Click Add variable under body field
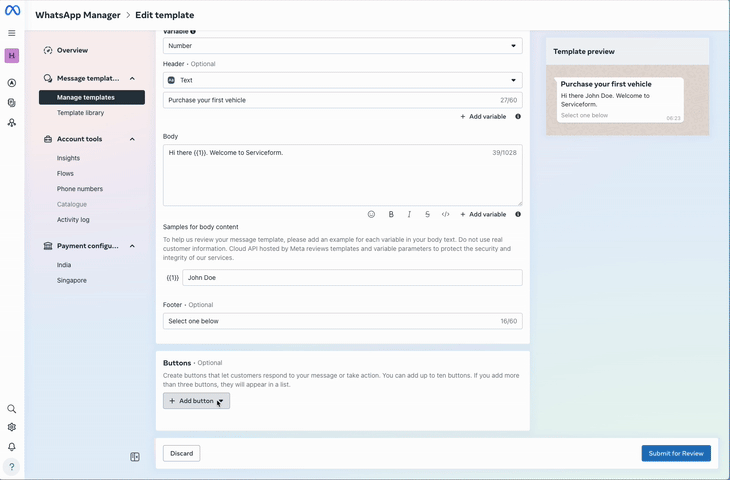The width and height of the screenshot is (730, 480). coord(483,214)
